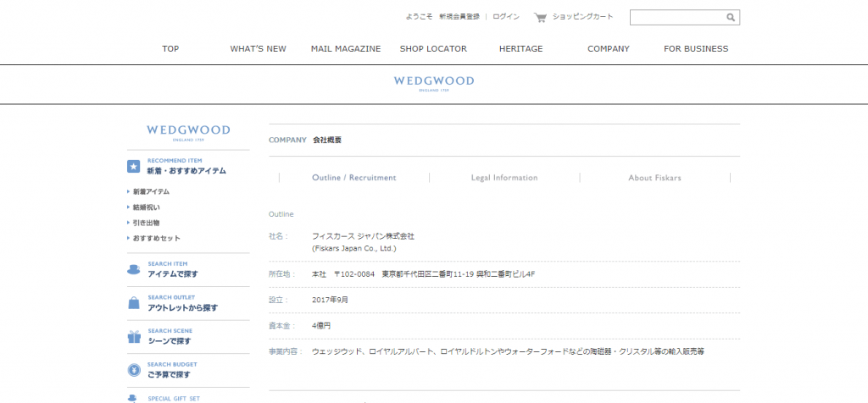Open FOR BUSINESS menu item

tap(696, 48)
